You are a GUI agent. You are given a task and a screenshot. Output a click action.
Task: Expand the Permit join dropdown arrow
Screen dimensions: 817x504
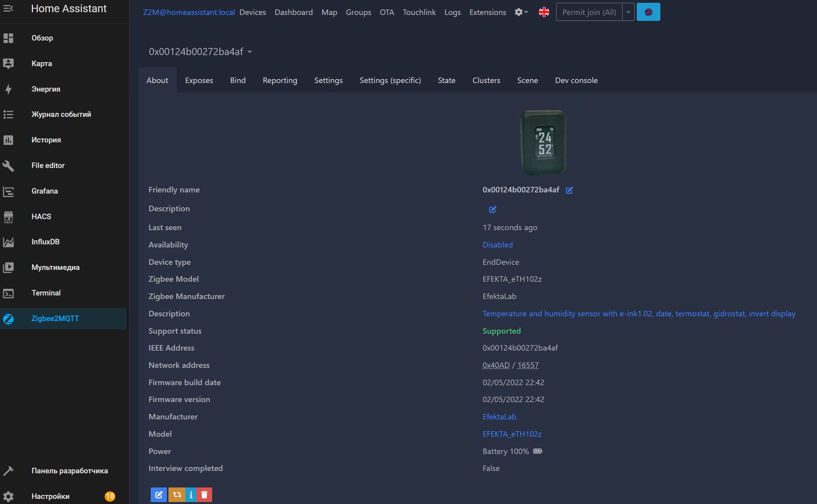(628, 12)
